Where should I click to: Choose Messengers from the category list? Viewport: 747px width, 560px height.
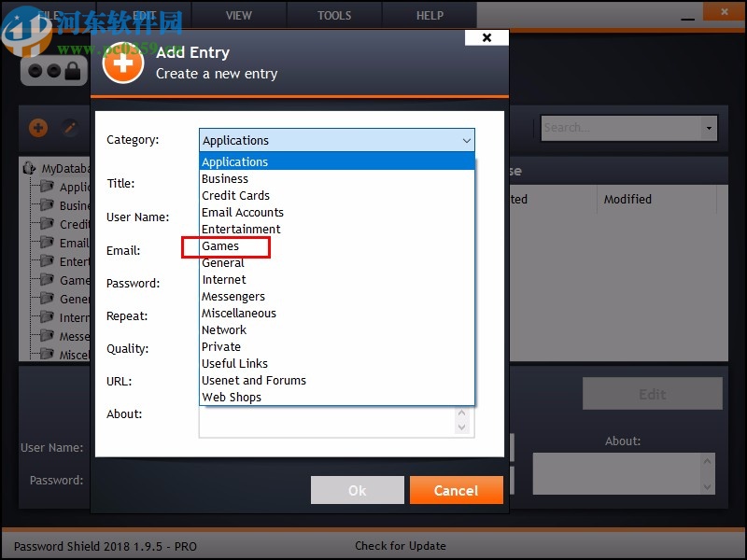pos(337,296)
